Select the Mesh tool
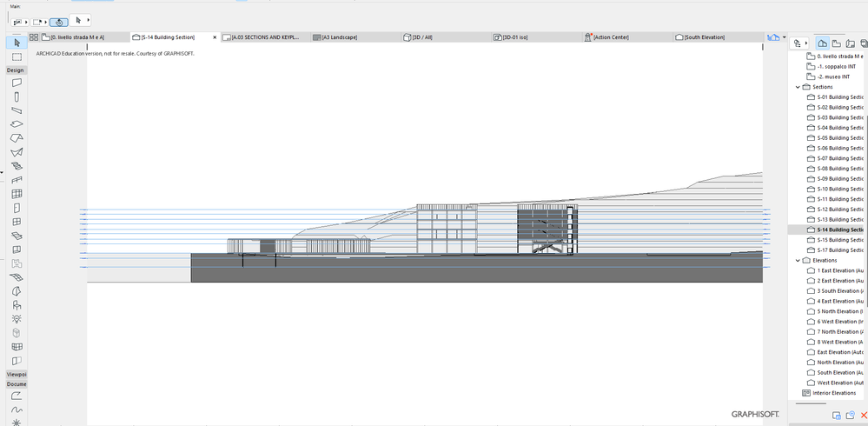868x426 pixels. tap(17, 277)
